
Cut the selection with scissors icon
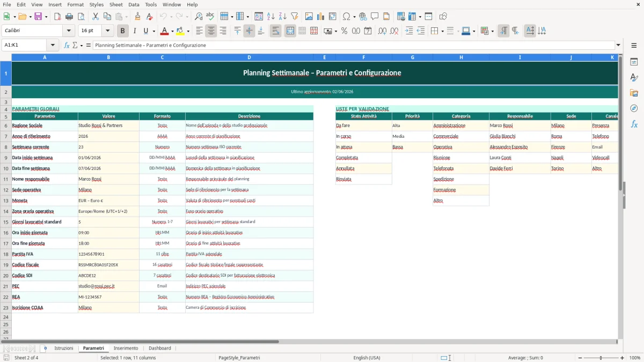[x=95, y=17]
